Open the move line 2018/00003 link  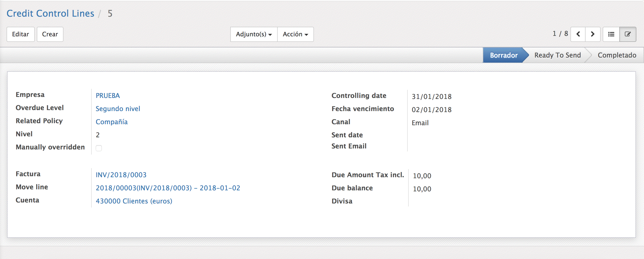(x=168, y=188)
